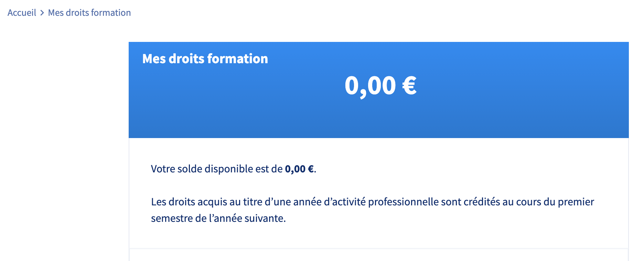Go to the Accueil breadcrumb link
This screenshot has width=644, height=261.
(x=22, y=13)
